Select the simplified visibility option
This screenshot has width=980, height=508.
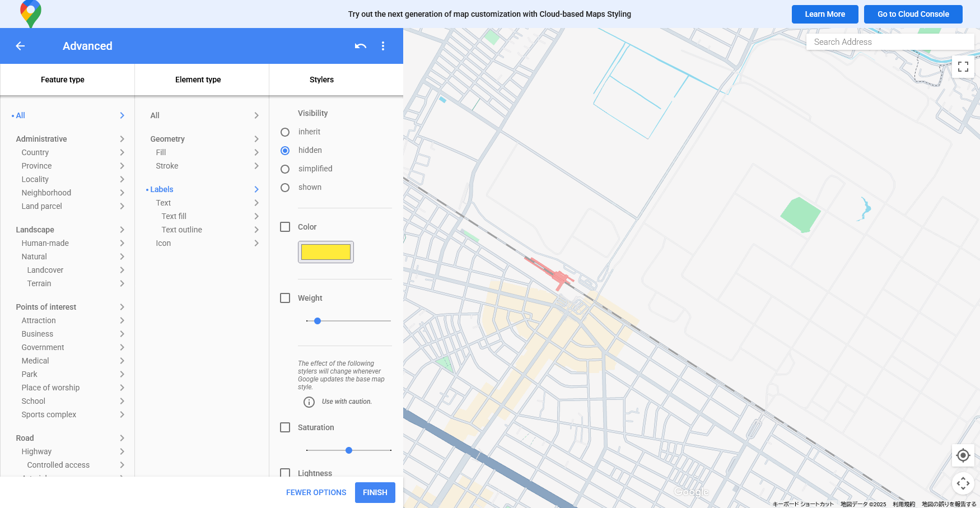point(285,169)
